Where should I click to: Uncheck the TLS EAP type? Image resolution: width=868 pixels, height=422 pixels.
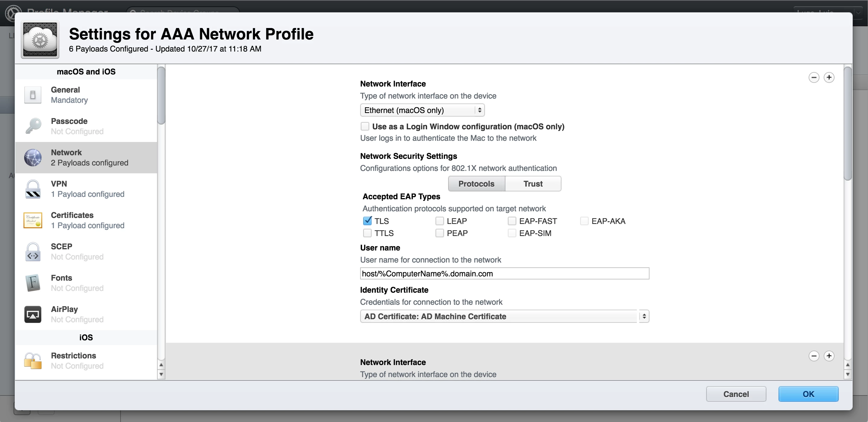(367, 221)
